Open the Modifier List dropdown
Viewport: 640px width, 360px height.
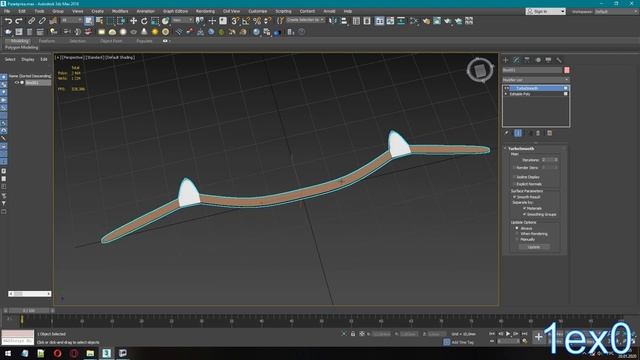click(x=536, y=80)
